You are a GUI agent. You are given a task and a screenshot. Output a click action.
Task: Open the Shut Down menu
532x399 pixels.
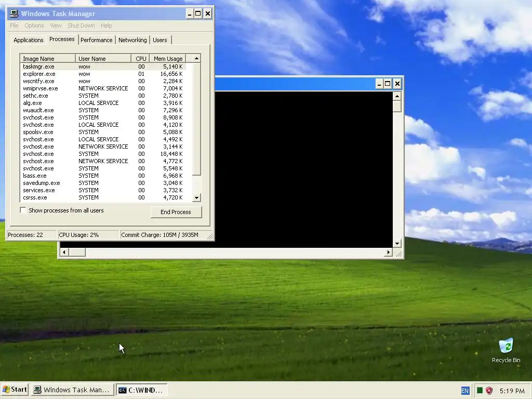tap(81, 25)
